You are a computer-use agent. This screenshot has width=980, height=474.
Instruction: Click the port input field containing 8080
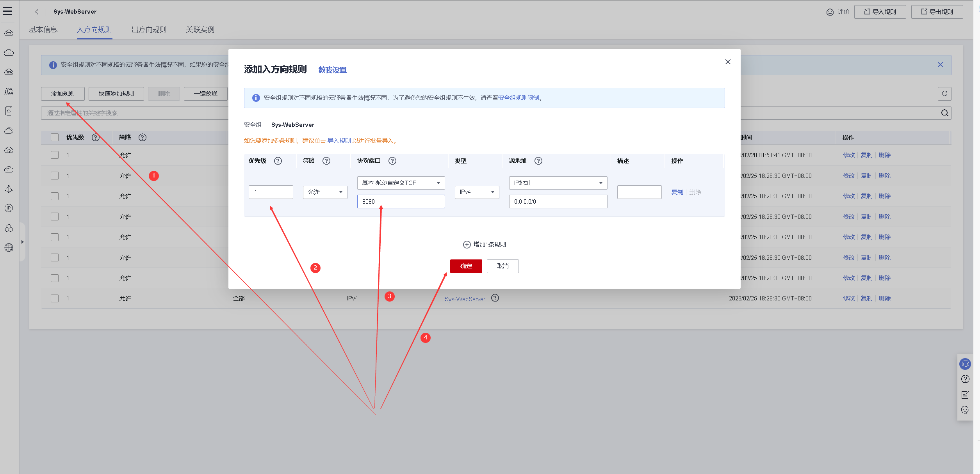pyautogui.click(x=401, y=202)
